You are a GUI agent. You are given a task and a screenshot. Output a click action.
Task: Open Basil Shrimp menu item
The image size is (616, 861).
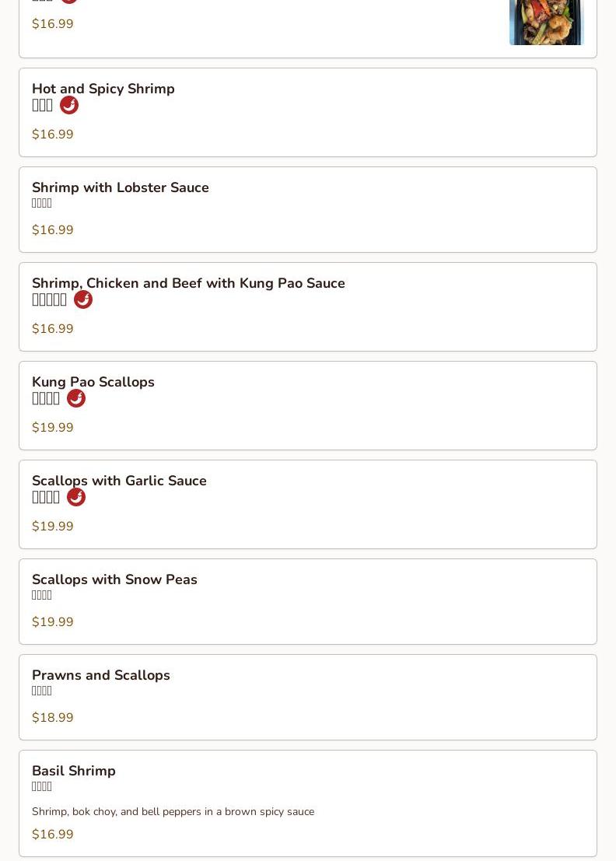coord(74,771)
